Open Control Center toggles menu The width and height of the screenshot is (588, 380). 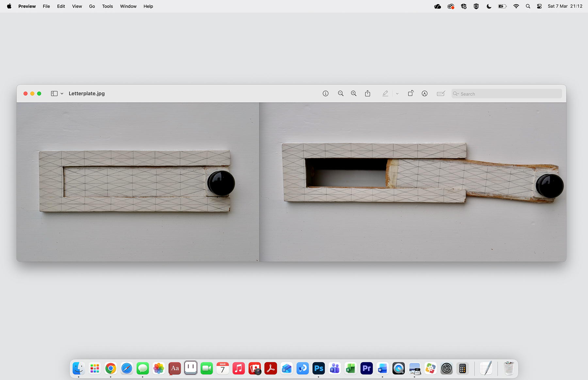(539, 6)
